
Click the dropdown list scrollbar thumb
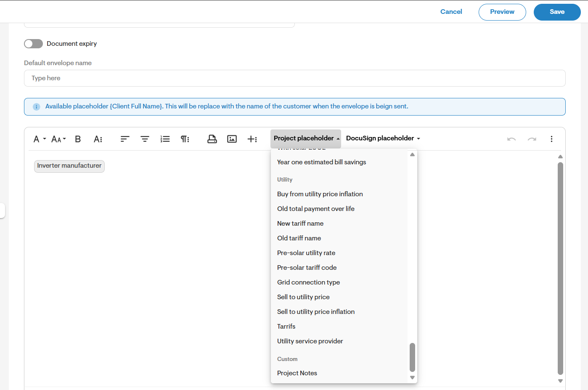[x=412, y=357]
